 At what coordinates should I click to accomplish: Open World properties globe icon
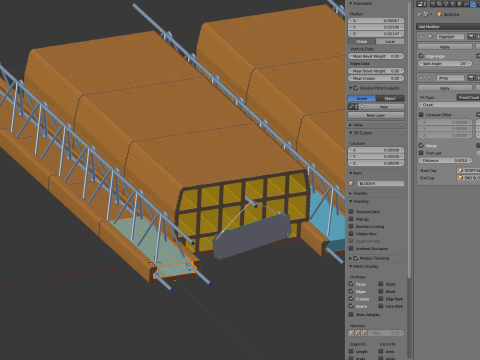coord(453,4)
